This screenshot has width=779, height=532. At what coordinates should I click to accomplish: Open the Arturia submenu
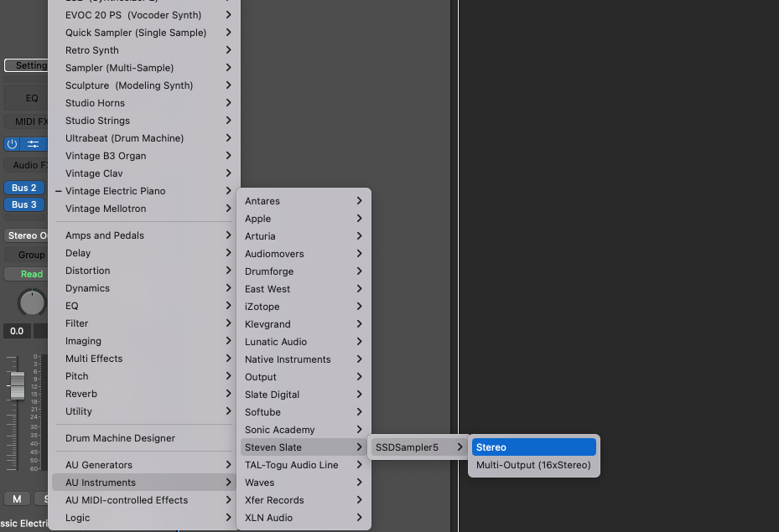[x=304, y=236]
